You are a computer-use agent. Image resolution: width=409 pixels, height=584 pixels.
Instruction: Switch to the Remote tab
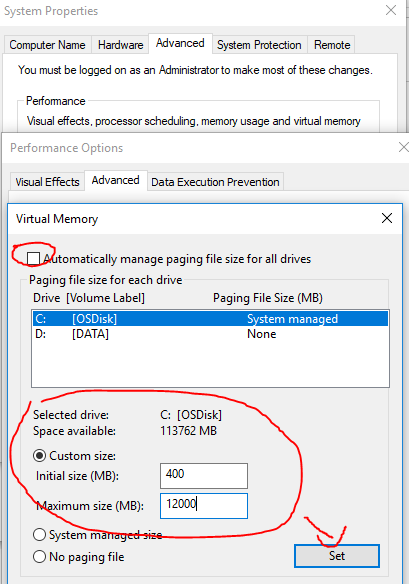coord(332,45)
